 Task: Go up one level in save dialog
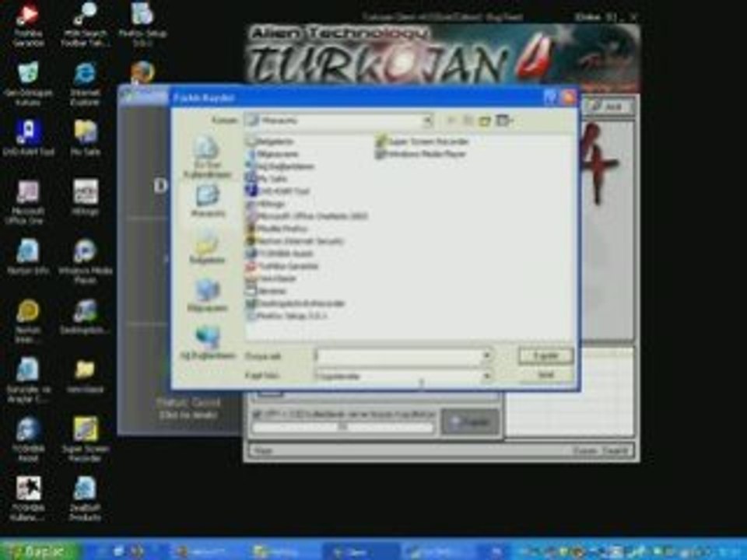[468, 121]
